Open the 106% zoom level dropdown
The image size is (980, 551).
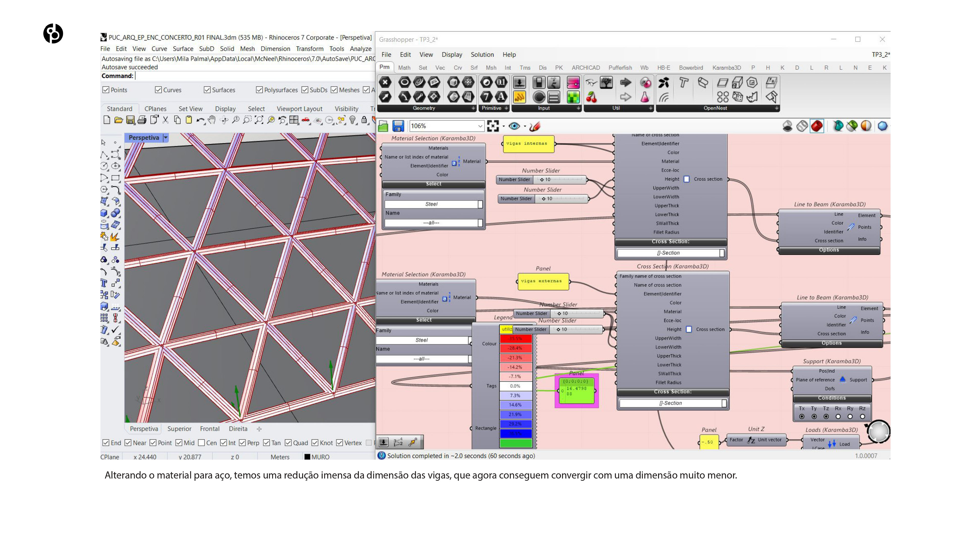point(480,126)
